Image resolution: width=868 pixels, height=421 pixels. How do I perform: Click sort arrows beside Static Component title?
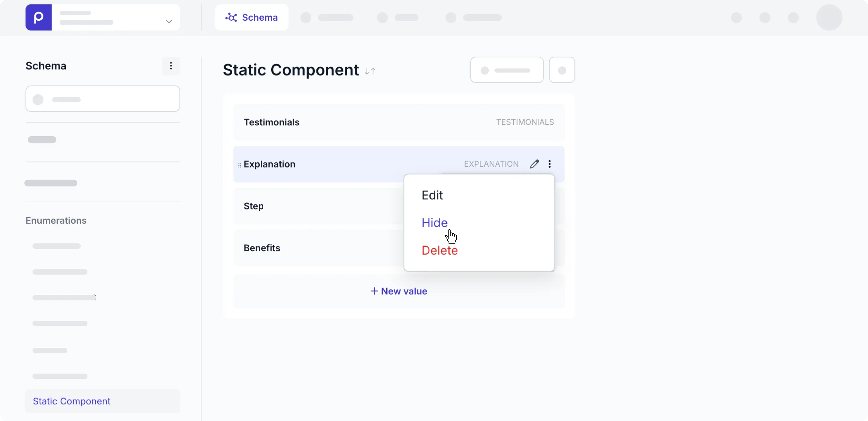(x=370, y=71)
